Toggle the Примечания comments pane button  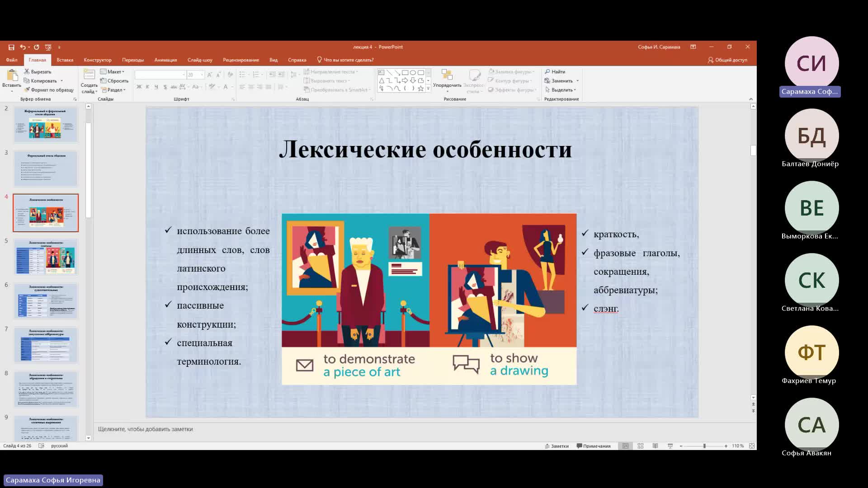[x=594, y=446]
